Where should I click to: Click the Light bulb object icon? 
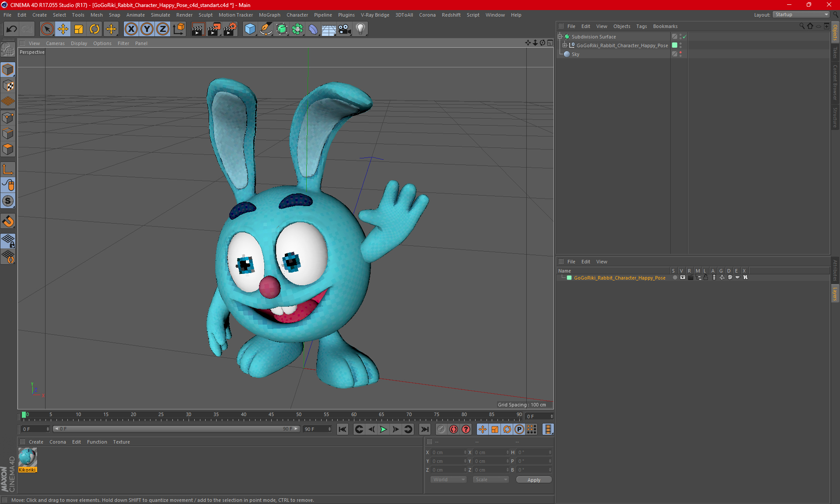(x=360, y=29)
